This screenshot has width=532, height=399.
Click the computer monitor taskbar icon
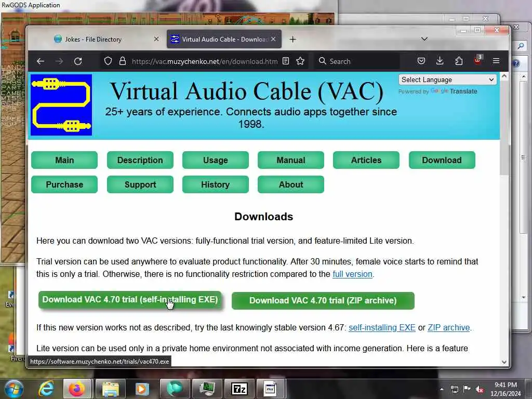tap(207, 389)
